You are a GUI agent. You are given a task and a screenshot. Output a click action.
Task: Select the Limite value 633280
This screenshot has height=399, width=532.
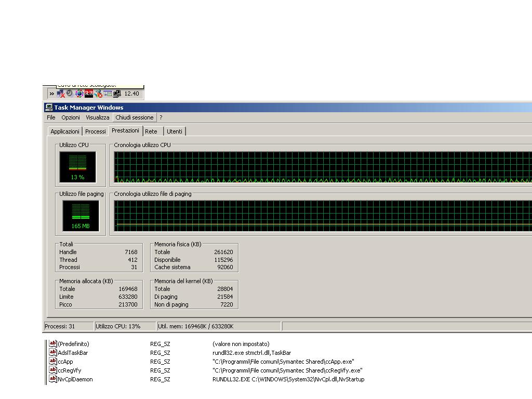click(x=128, y=297)
